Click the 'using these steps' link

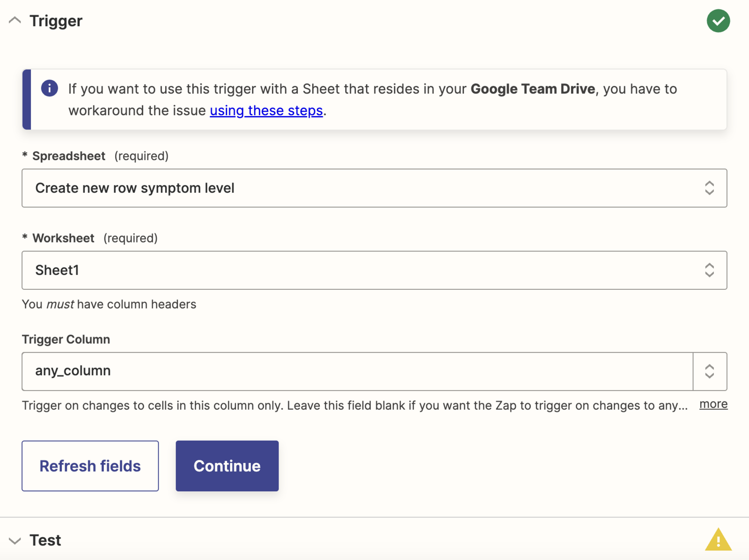tap(266, 111)
